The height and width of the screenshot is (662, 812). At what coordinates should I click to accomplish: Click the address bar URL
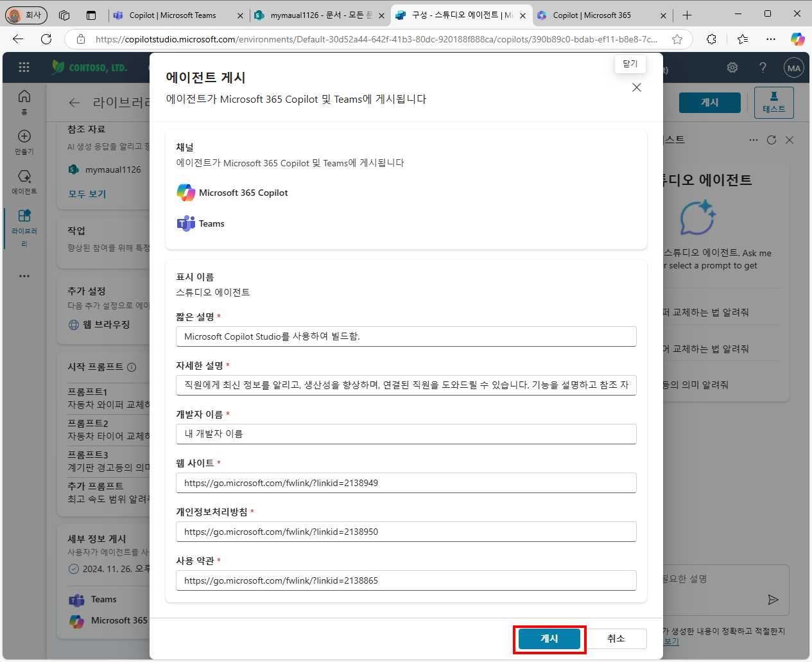click(x=376, y=39)
